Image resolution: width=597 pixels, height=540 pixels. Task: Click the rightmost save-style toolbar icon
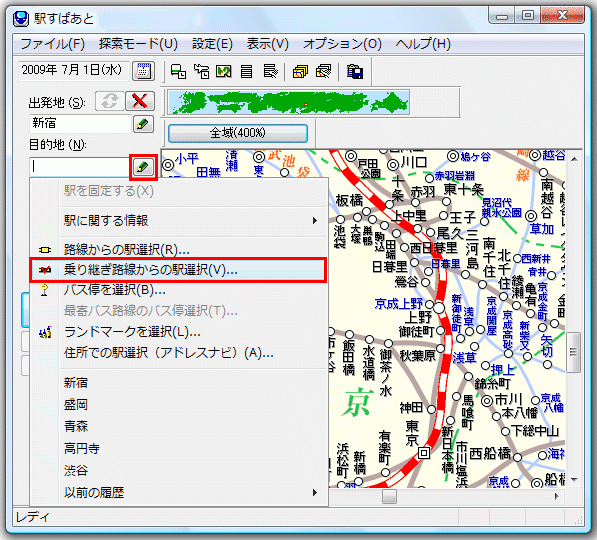coord(354,71)
